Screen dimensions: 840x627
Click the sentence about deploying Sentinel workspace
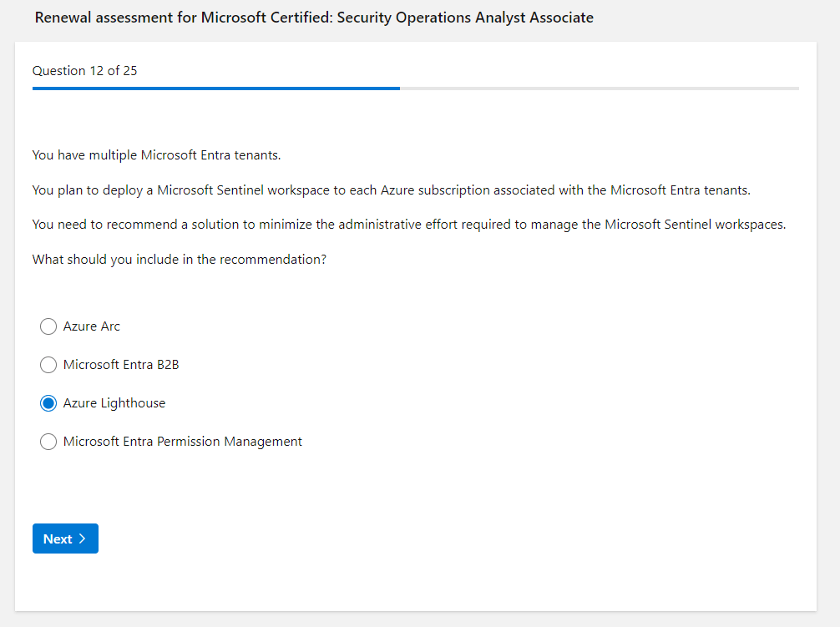[391, 190]
